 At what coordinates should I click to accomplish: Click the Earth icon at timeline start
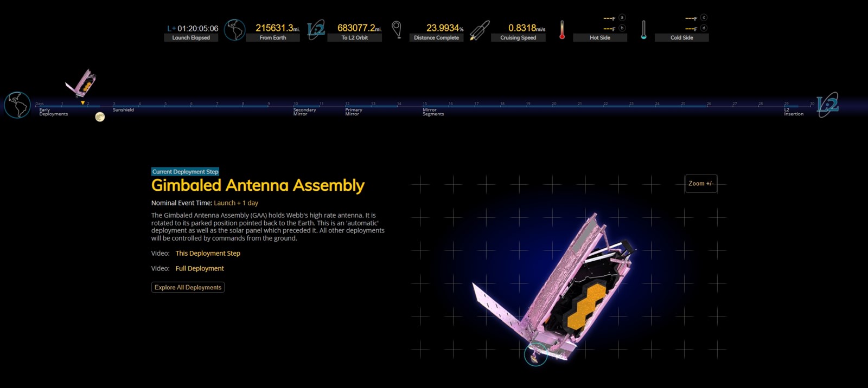[17, 105]
